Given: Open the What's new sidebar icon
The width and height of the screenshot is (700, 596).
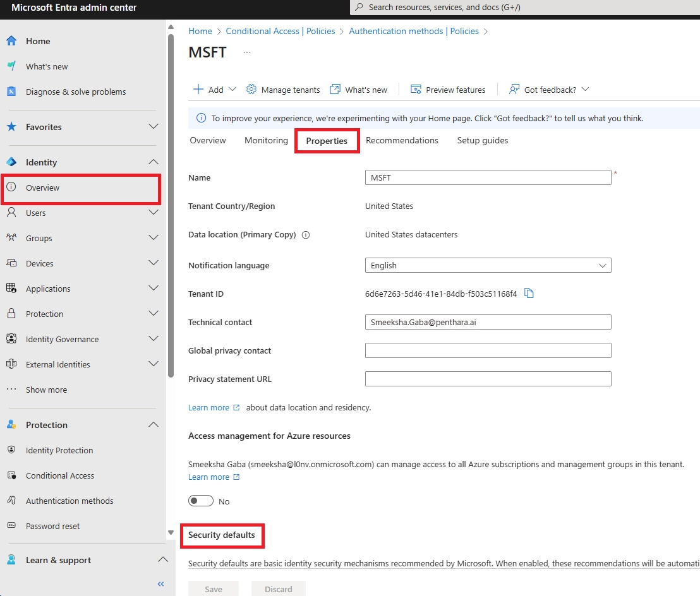Looking at the screenshot, I should tap(11, 66).
